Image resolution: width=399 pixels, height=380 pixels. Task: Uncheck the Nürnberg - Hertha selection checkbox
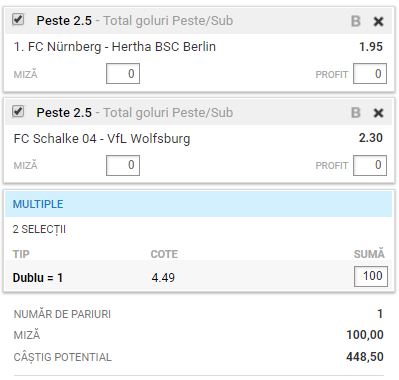point(18,19)
